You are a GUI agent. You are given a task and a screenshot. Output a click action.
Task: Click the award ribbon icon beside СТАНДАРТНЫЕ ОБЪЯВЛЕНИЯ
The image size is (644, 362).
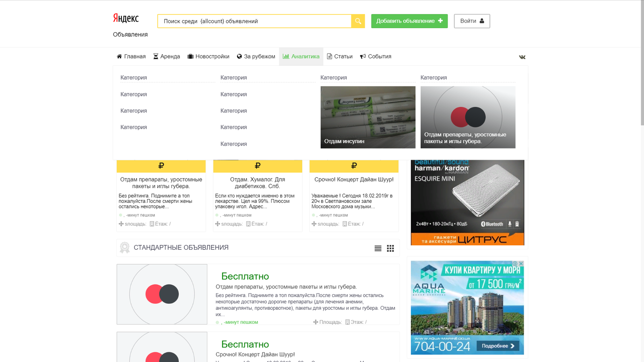click(125, 247)
